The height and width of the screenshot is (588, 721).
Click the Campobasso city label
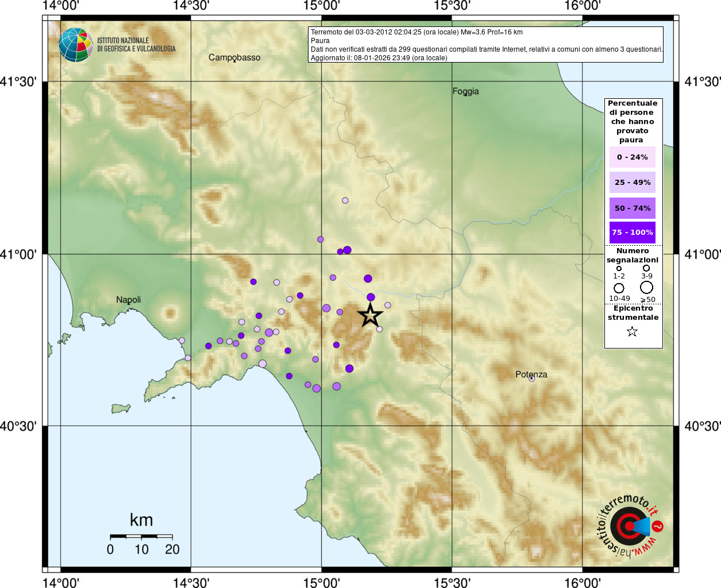click(x=234, y=57)
